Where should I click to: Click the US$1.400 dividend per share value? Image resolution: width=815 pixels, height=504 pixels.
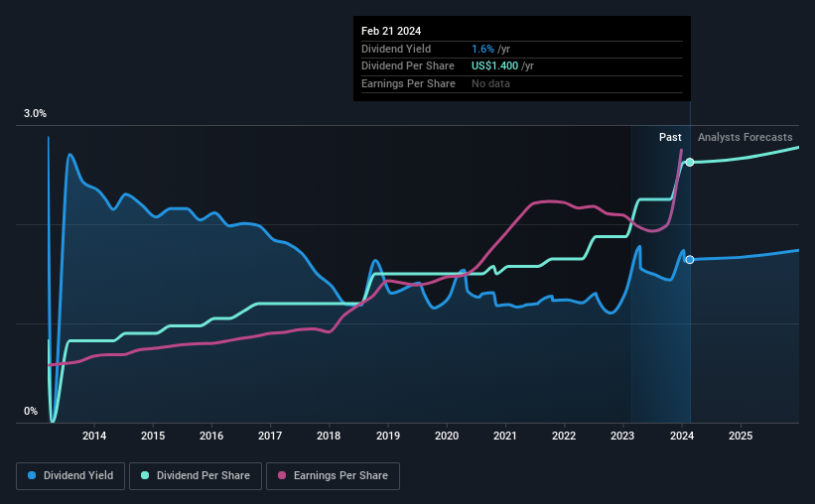click(494, 66)
